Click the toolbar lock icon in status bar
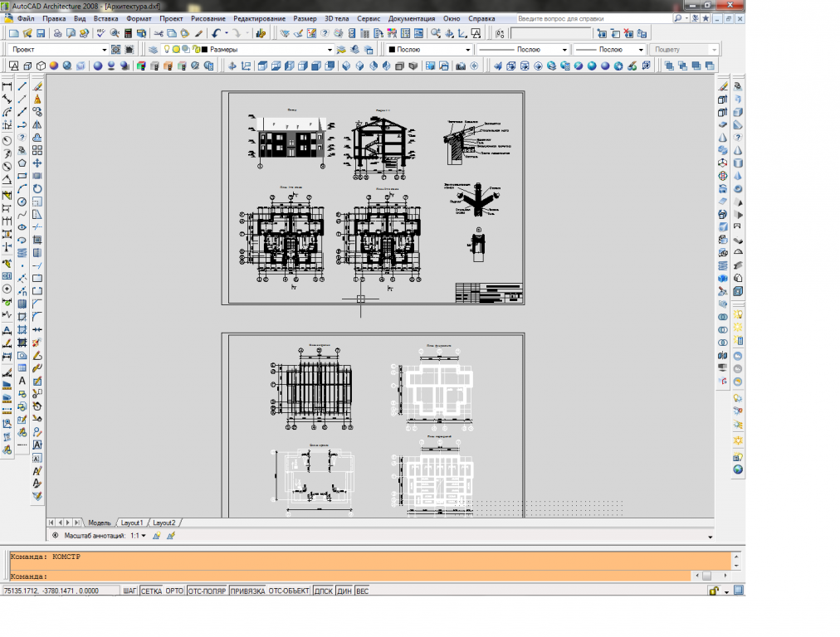Image resolution: width=840 pixels, height=637 pixels. pos(714,591)
